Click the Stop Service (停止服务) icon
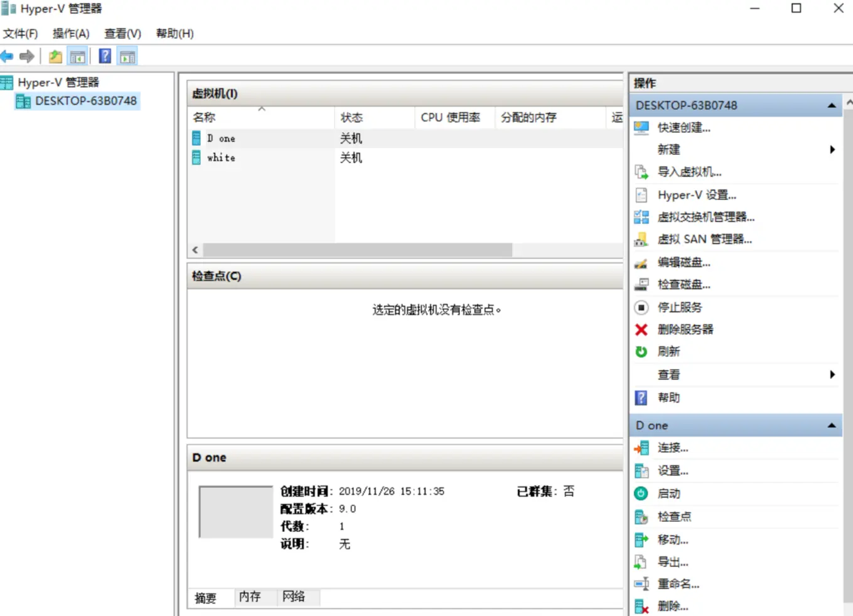The image size is (853, 616). click(x=641, y=307)
